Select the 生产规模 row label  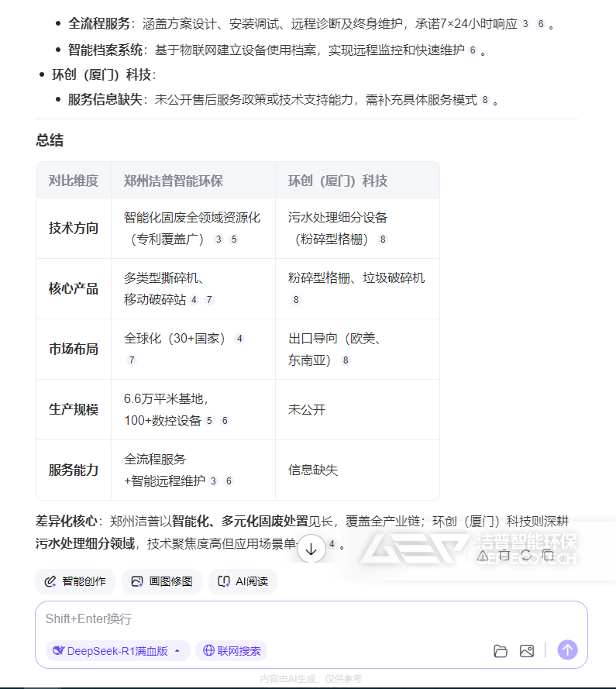coord(74,409)
